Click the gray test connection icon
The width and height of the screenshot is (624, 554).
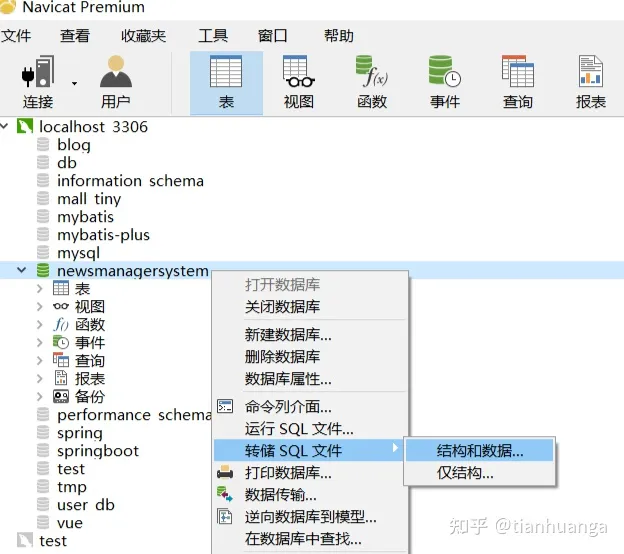(25, 540)
